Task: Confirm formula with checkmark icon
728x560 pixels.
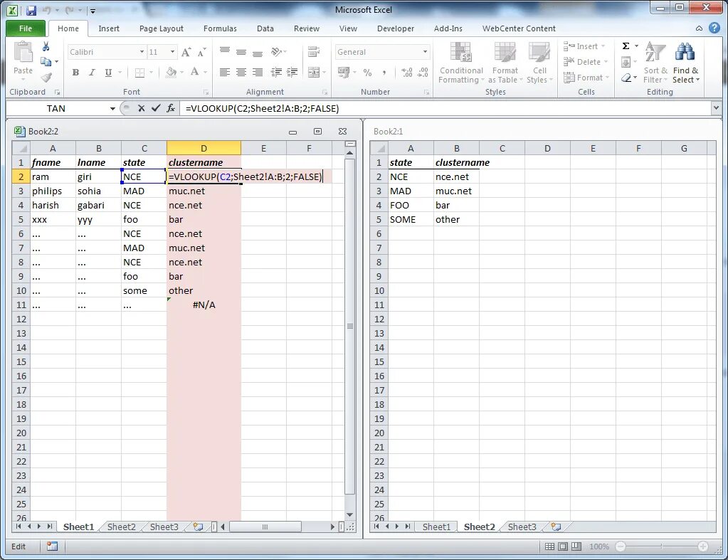Action: tap(156, 108)
